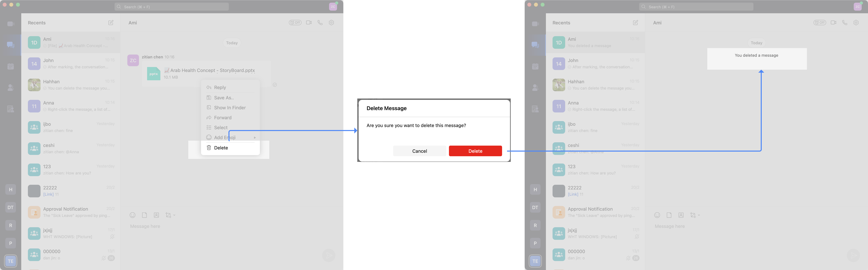Choose Delete from the message context menu

pos(221,148)
